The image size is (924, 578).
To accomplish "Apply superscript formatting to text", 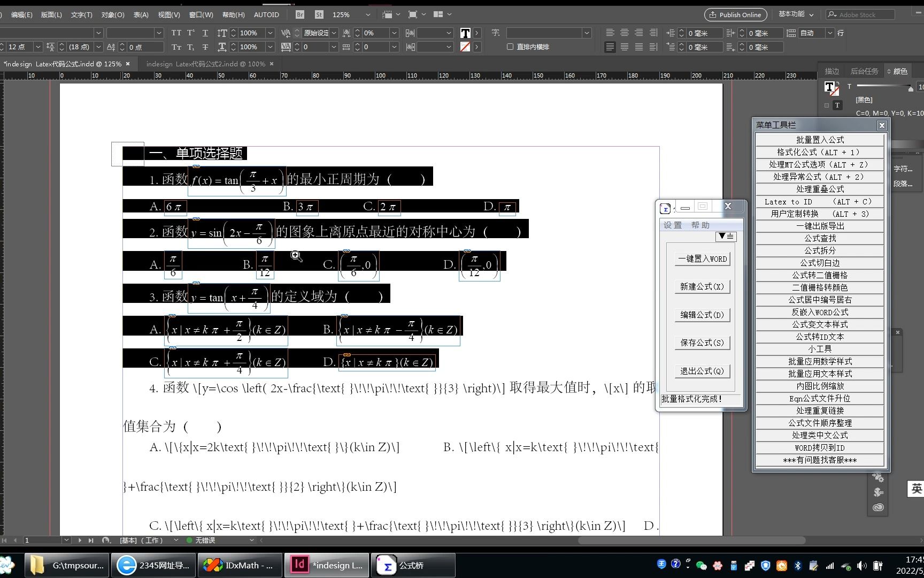I will click(191, 33).
